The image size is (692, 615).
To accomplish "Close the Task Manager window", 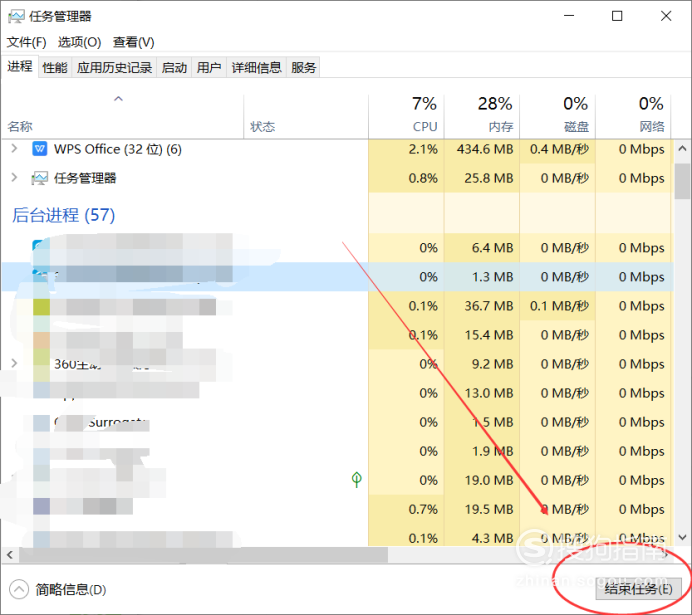I will coord(666,16).
